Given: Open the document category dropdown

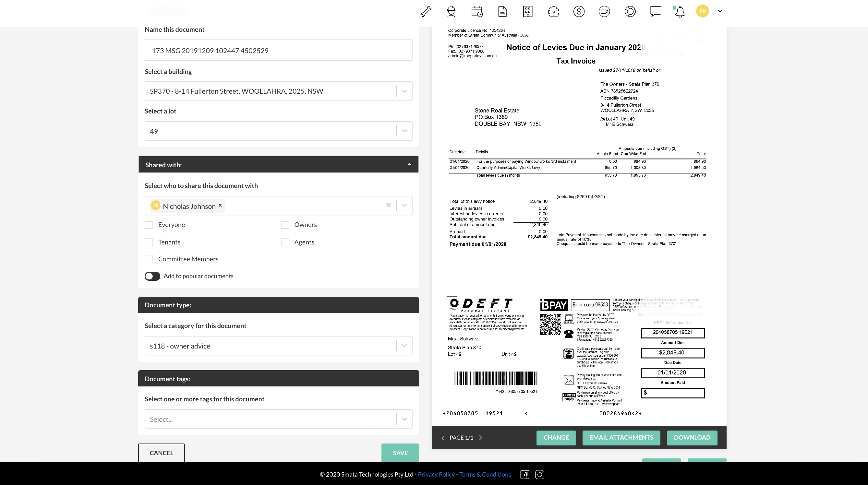Looking at the screenshot, I should [x=278, y=346].
